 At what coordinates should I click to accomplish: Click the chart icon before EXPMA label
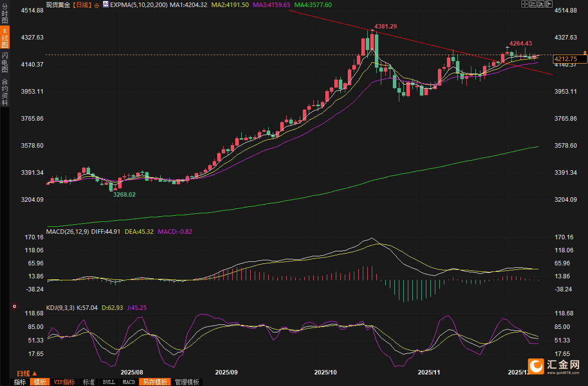point(105,4)
